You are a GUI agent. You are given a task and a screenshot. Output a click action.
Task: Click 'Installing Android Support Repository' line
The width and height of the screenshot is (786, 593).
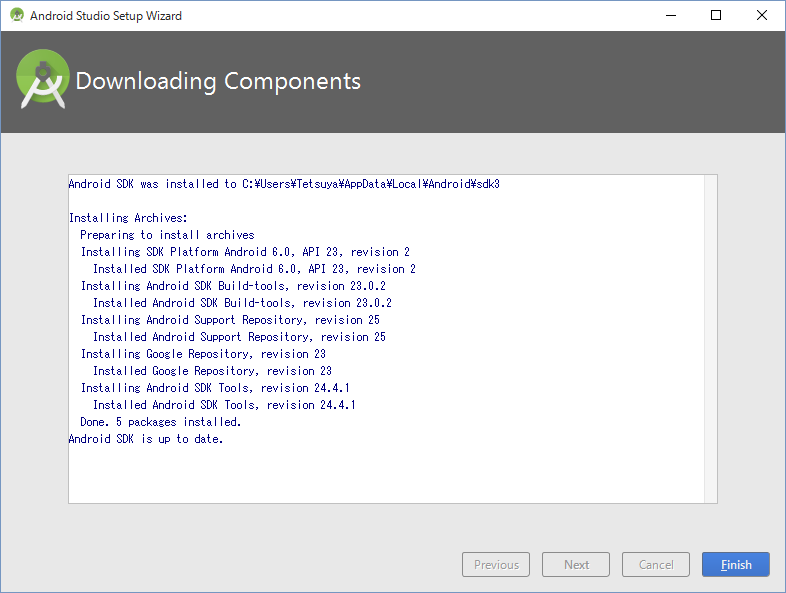[230, 320]
